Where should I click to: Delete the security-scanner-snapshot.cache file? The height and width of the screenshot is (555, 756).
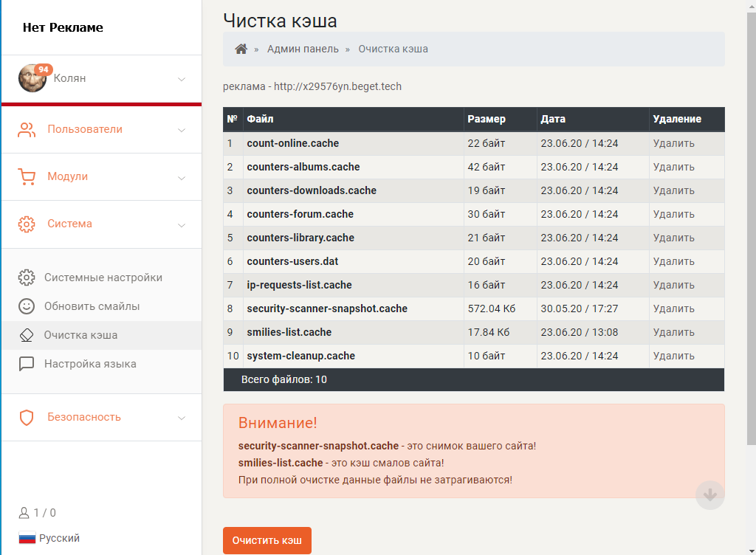pyautogui.click(x=673, y=308)
